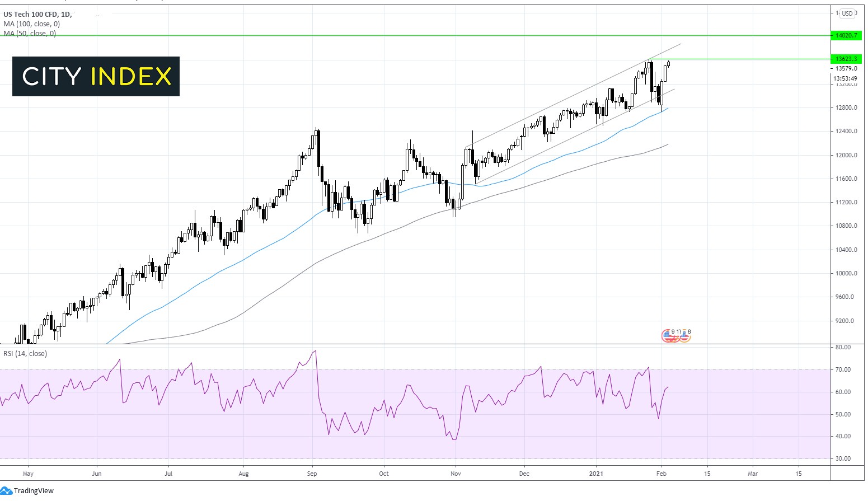Screen dimensions: 868x501
Task: Click the economic event marker labeled 9
Action: (x=673, y=331)
